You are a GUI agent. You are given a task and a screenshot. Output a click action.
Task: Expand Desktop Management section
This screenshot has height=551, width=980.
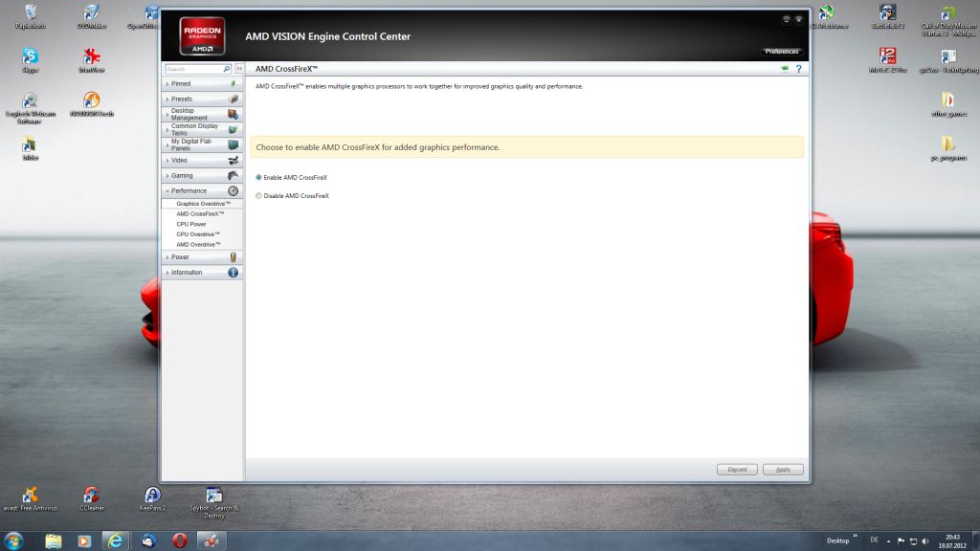[x=202, y=115]
